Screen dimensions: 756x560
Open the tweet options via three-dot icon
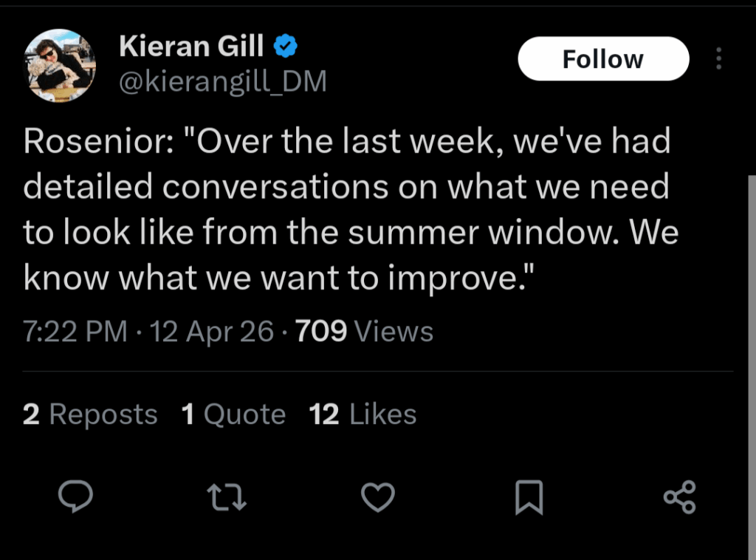[718, 59]
